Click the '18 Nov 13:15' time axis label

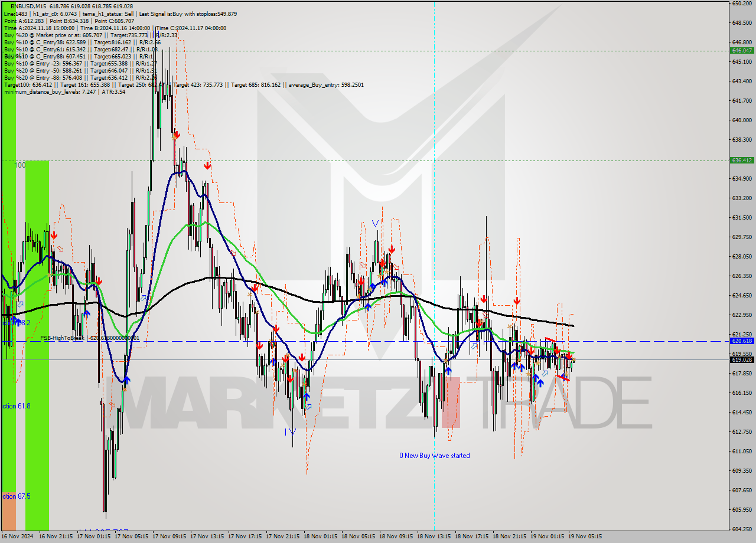coord(434,537)
